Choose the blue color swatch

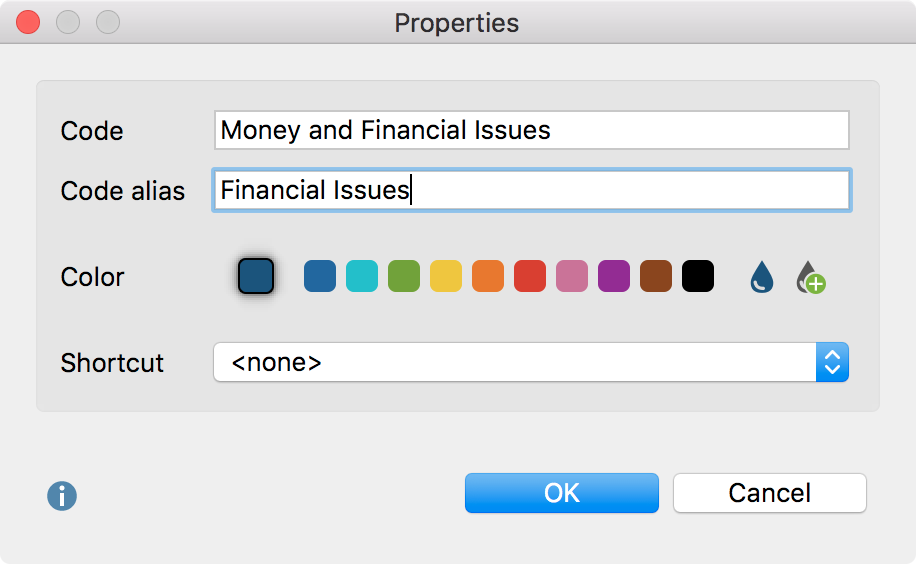320,276
